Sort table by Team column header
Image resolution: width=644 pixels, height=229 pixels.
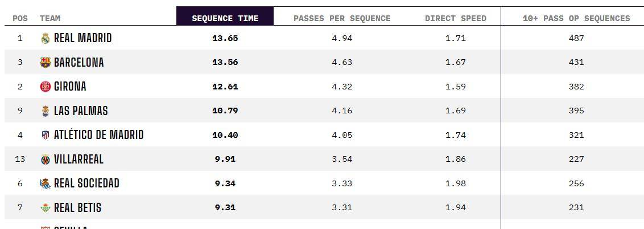[50, 18]
